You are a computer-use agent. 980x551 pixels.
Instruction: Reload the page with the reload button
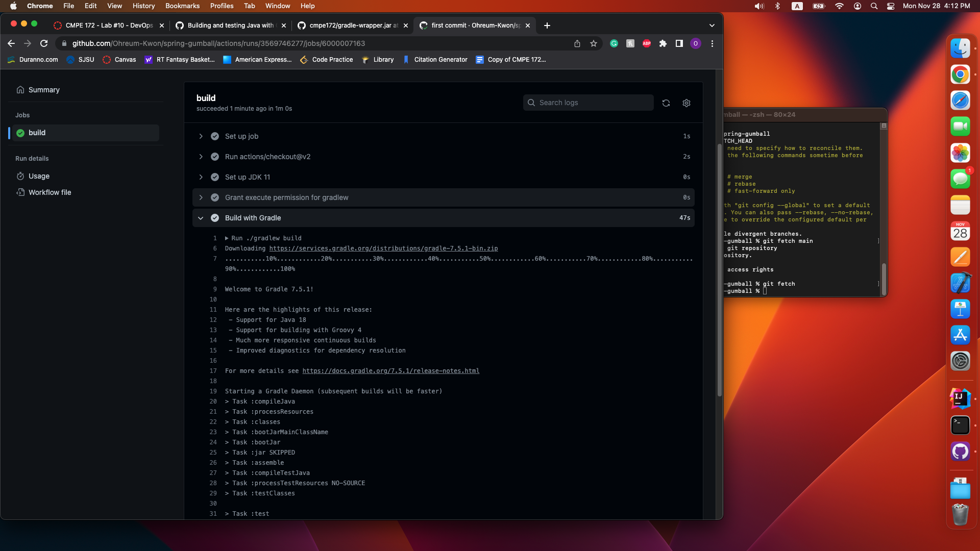(x=44, y=44)
